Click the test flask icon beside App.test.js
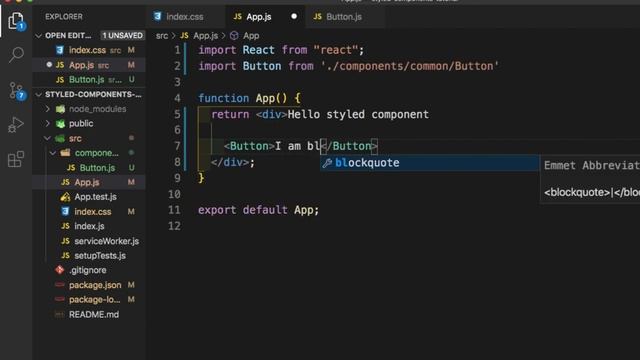Viewport: 640px width, 360px height. pyautogui.click(x=65, y=197)
